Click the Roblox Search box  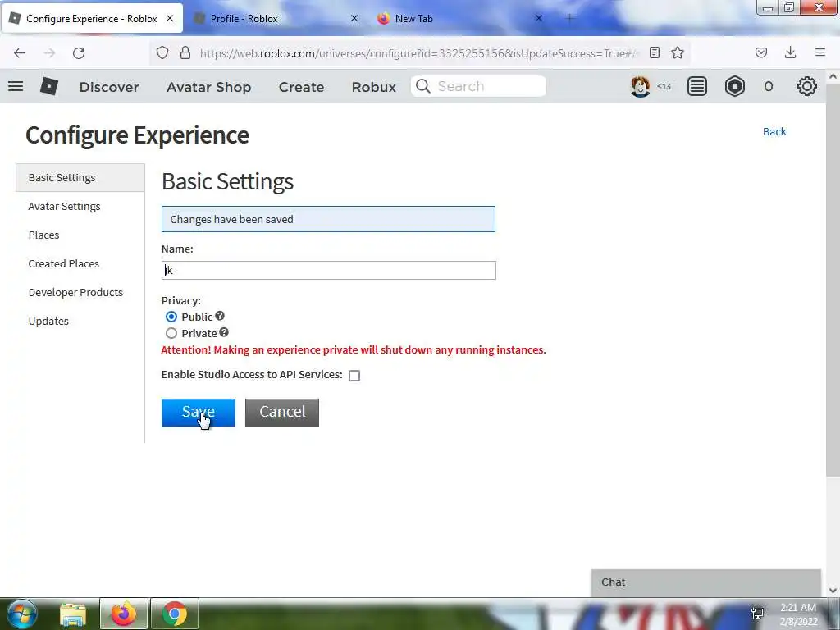[478, 86]
